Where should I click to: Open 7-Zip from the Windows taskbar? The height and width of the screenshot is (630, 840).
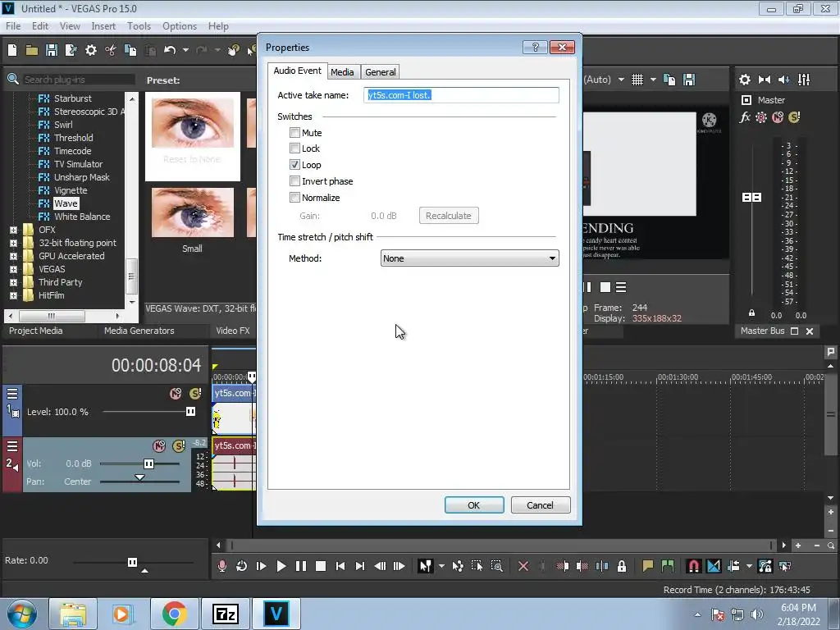pyautogui.click(x=225, y=614)
